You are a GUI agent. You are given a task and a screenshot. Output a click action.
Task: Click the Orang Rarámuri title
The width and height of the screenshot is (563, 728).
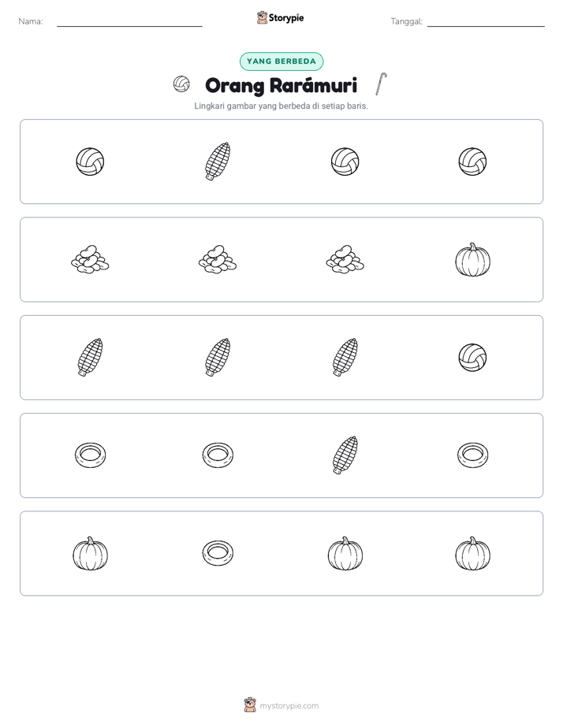(x=281, y=85)
